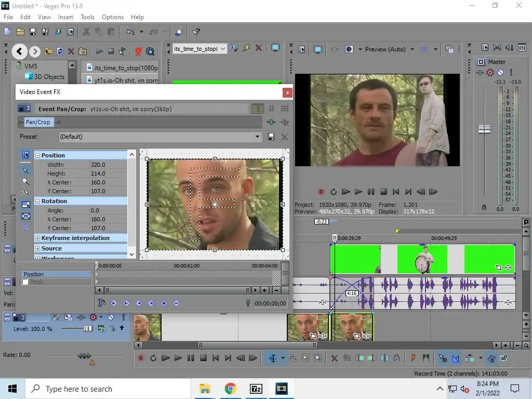This screenshot has height=399, width=532.
Task: Open the Plug-In Chain button in Video Event FX
Action: point(271,122)
